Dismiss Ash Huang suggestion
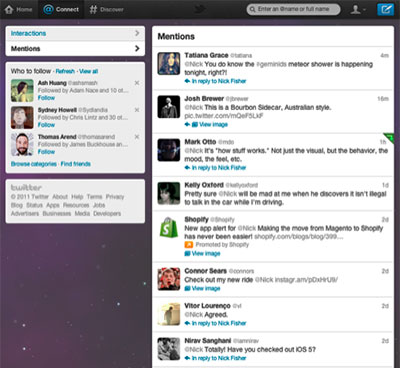 pyautogui.click(x=137, y=83)
